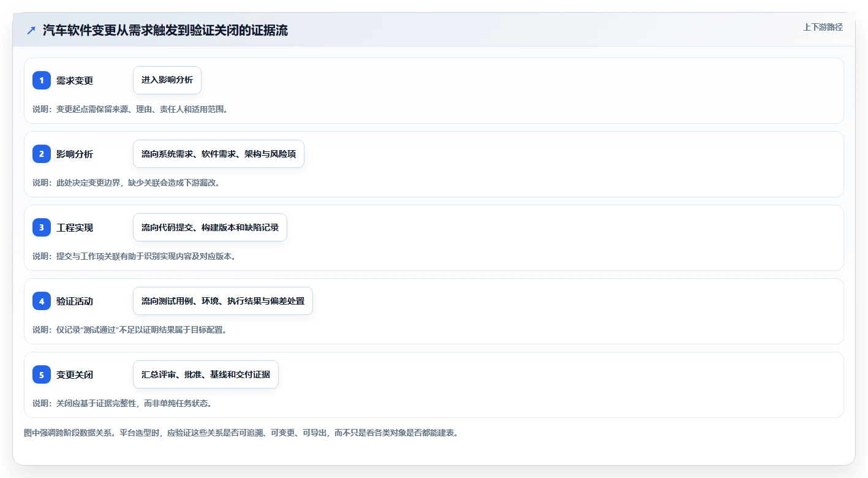This screenshot has height=478, width=868.
Task: Click the step 5 number badge
Action: tap(42, 374)
